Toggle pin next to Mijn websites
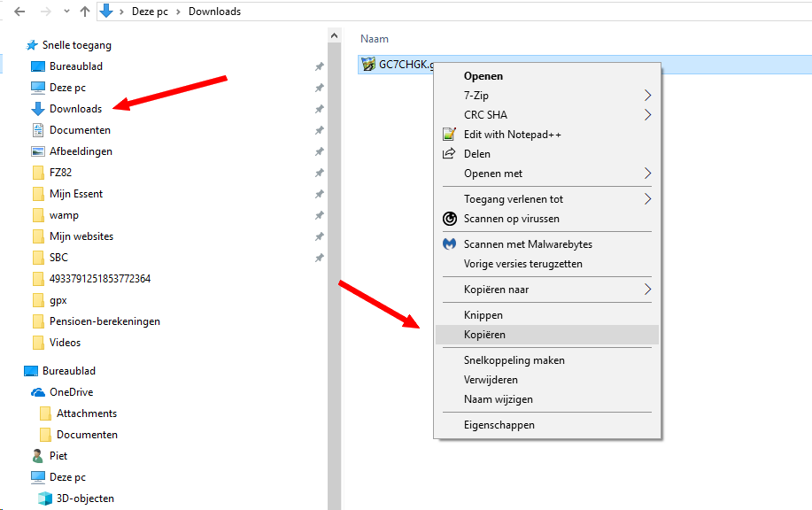This screenshot has height=510, width=812. [x=319, y=236]
